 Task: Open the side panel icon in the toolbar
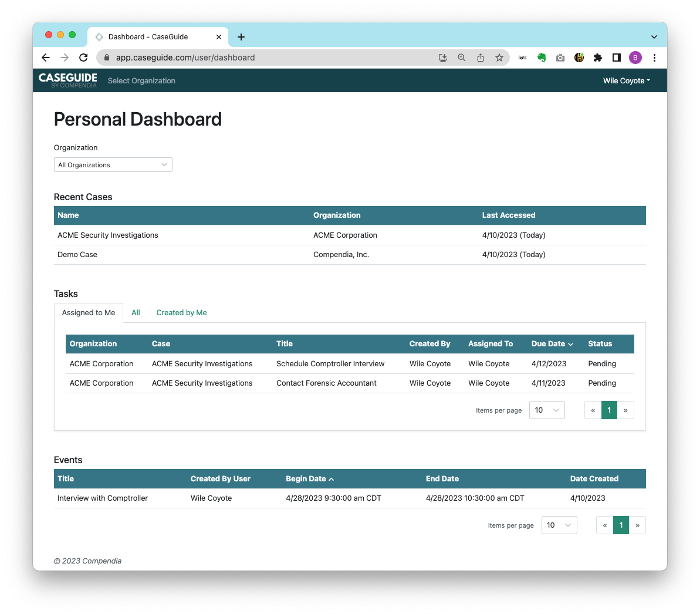tap(616, 58)
